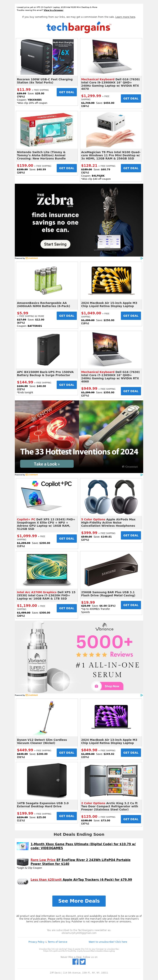Image resolution: width=158 pixels, height=980 pixels.
Task: Click Get Deal for Rocoren USB-C station
Action: pyautogui.click(x=67, y=92)
